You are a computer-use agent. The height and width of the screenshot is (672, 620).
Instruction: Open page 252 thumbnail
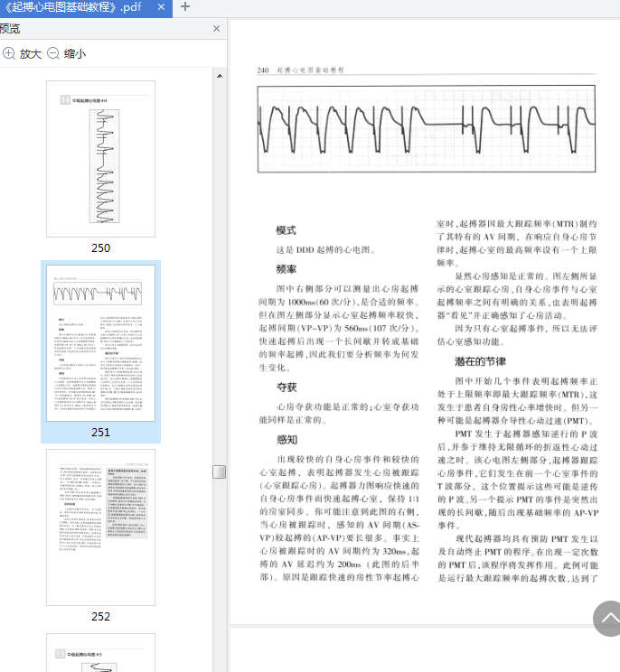[x=100, y=527]
